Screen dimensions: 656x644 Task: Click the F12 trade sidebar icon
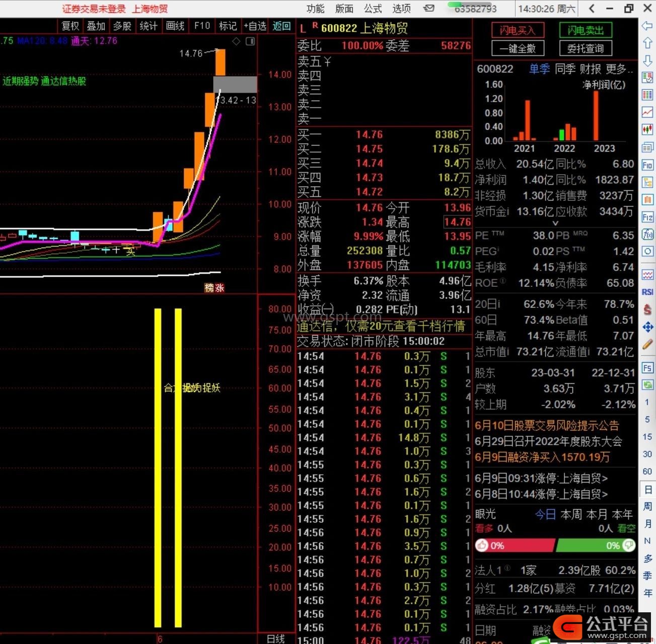(647, 217)
